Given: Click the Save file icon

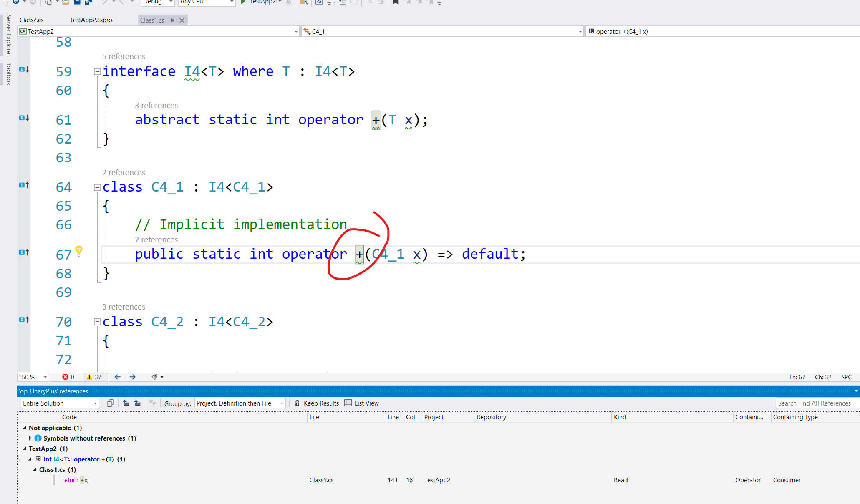Looking at the screenshot, I should [76, 3].
